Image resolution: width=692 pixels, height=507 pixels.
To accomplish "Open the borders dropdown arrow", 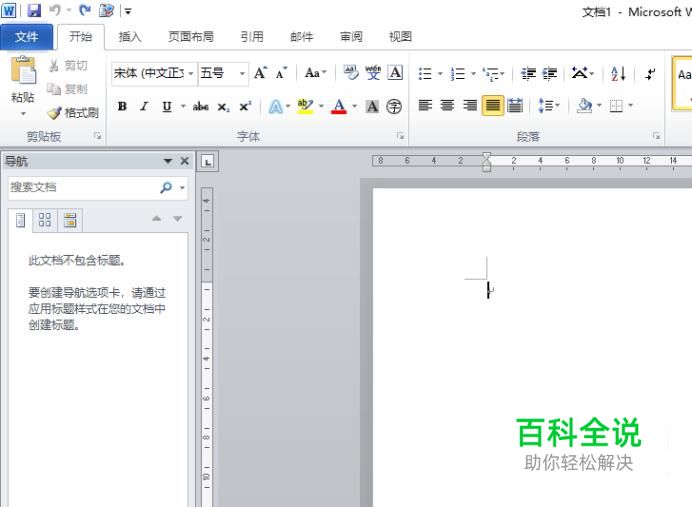I will pyautogui.click(x=630, y=105).
